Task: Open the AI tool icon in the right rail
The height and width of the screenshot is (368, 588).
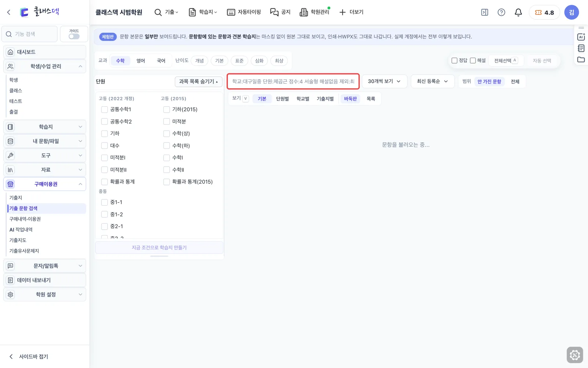Action: click(x=581, y=37)
